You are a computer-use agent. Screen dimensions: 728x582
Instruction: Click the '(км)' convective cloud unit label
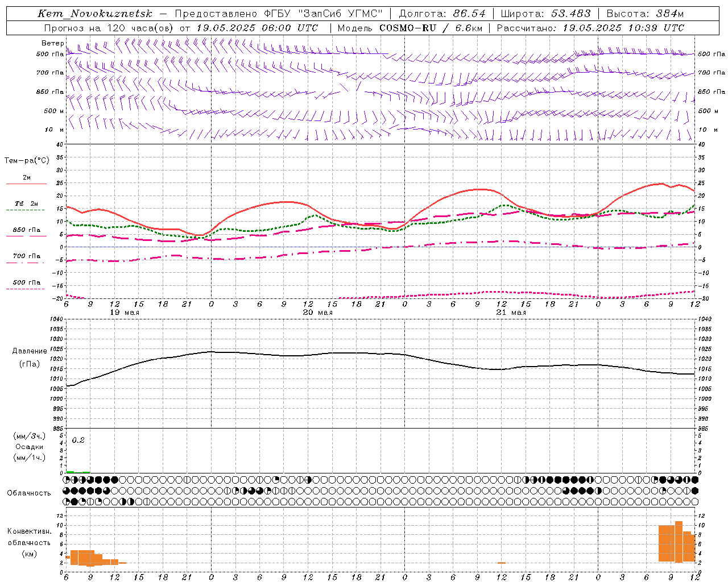[x=30, y=554]
